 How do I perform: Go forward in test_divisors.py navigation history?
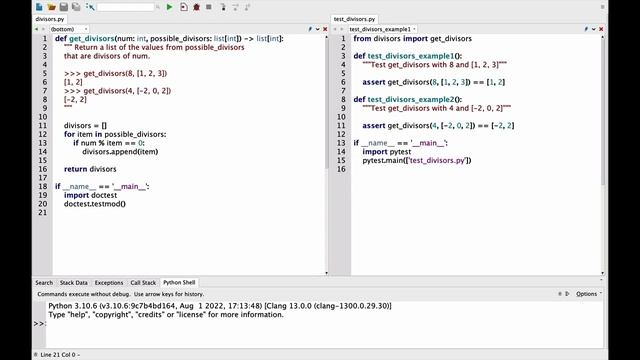click(342, 29)
